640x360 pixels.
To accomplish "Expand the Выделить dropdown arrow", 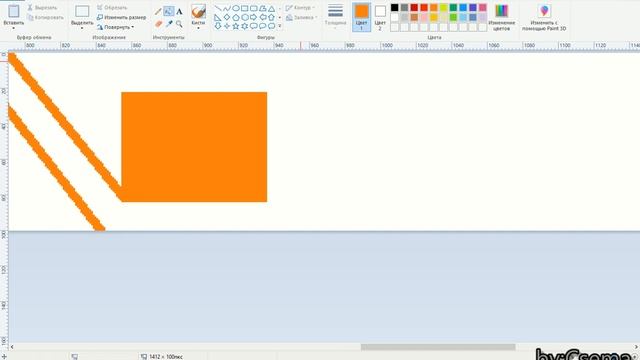I will tap(82, 28).
